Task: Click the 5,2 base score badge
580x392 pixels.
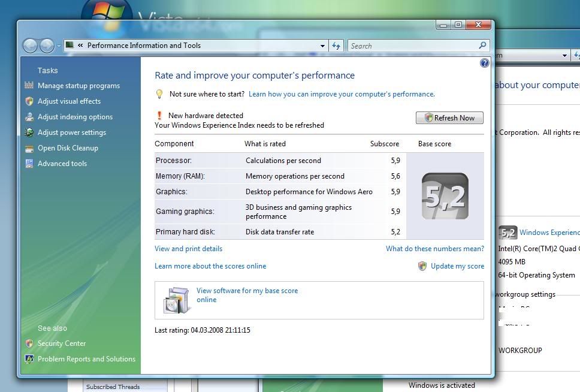Action: 445,196
